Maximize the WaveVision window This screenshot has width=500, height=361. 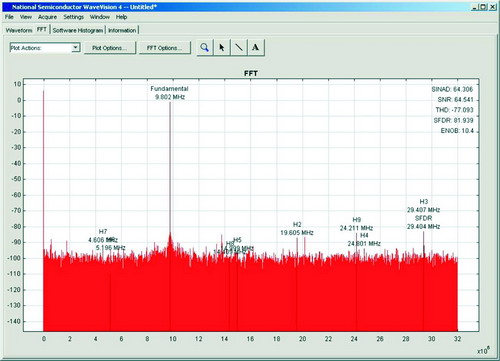click(x=483, y=7)
